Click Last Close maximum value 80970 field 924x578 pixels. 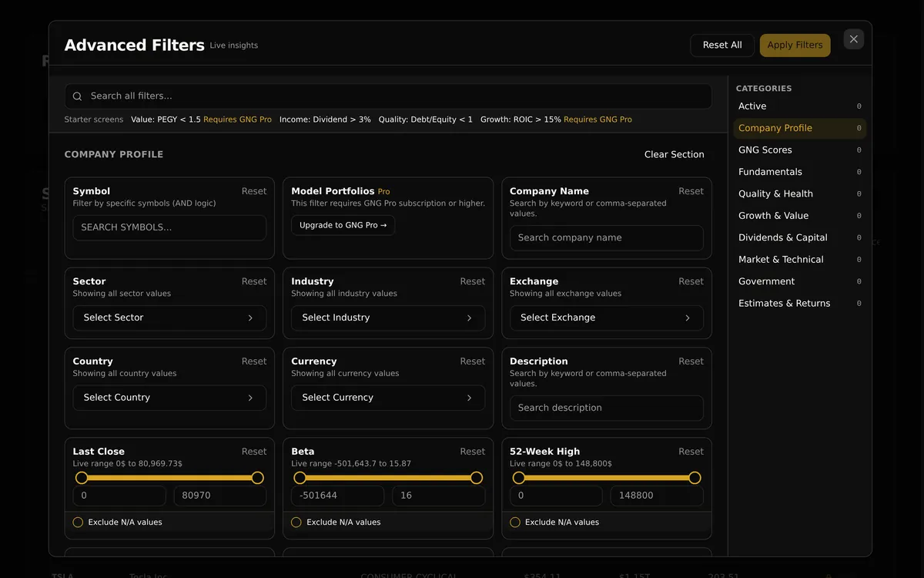[220, 496]
